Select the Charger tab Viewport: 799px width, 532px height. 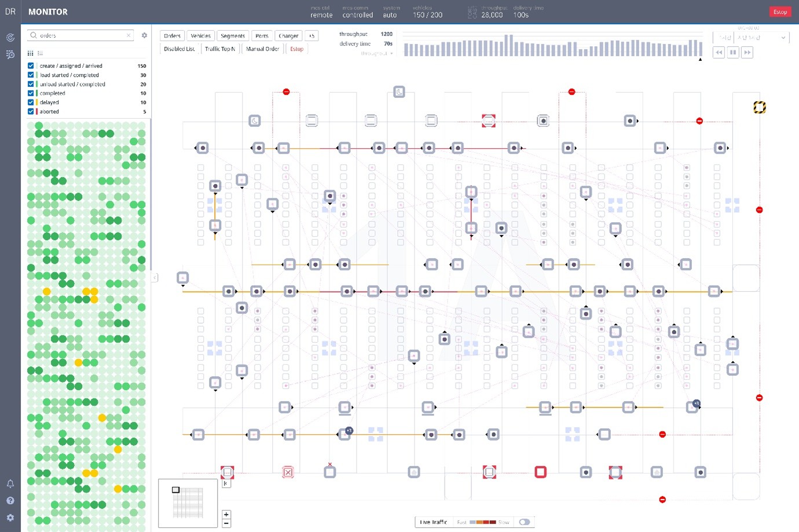click(x=288, y=36)
